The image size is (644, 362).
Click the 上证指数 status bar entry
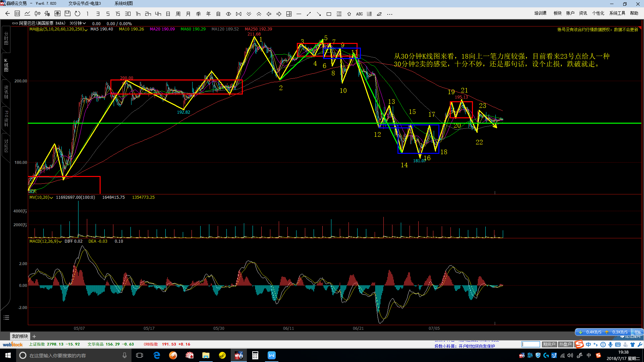(x=54, y=344)
